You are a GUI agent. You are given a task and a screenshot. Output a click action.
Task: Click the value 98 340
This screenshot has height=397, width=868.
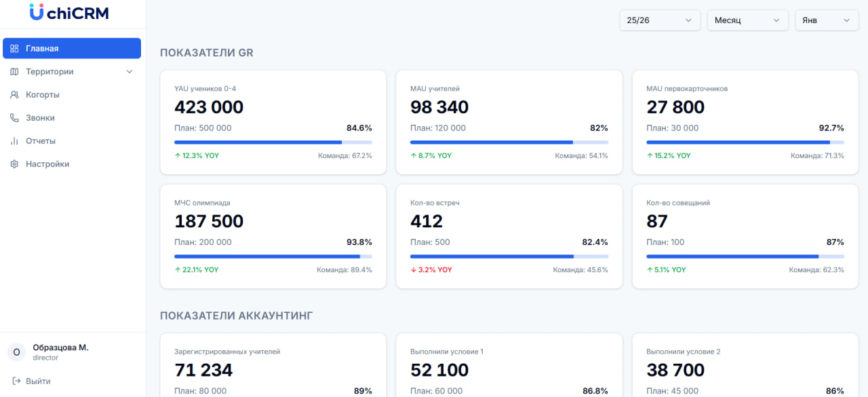point(439,107)
